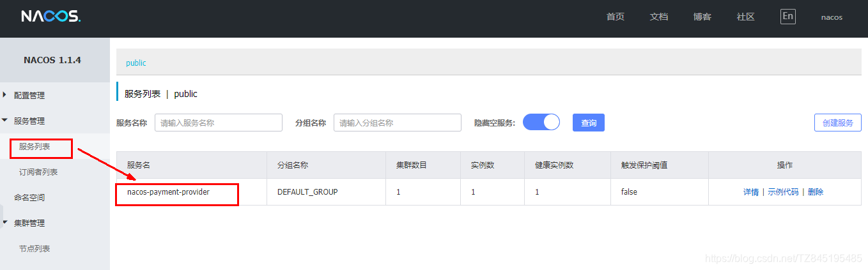
Task: Go to 首页 in the top navigation
Action: coord(616,17)
